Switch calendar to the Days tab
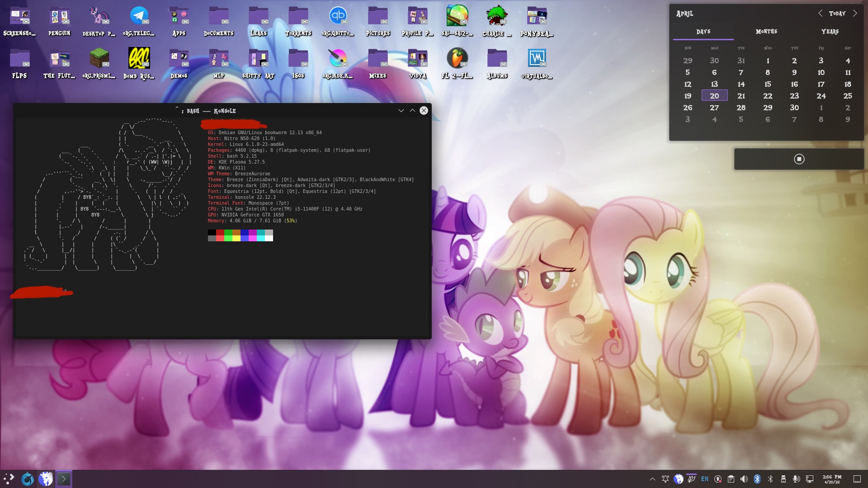This screenshot has height=488, width=868. point(703,32)
